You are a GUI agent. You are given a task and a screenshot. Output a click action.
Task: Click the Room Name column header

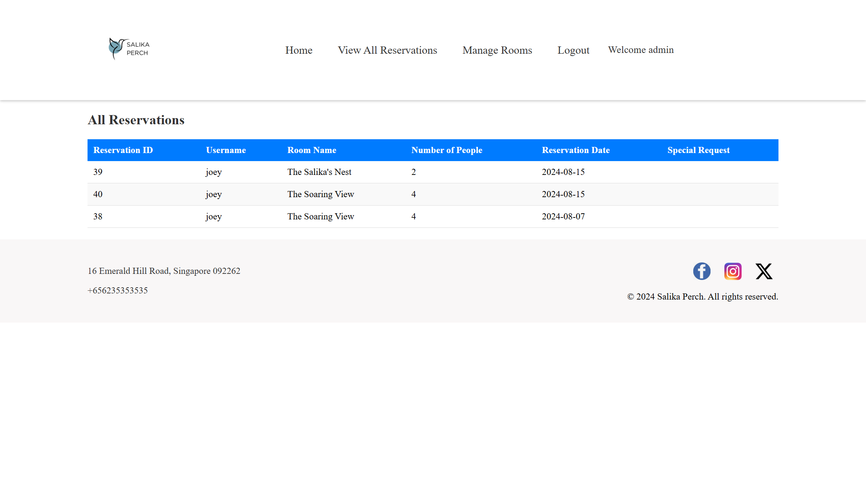312,150
